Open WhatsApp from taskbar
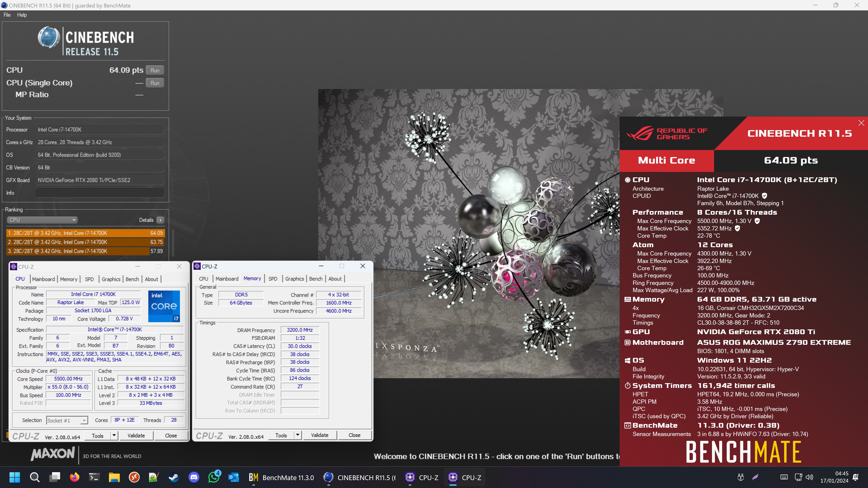The width and height of the screenshot is (868, 488). 214,477
